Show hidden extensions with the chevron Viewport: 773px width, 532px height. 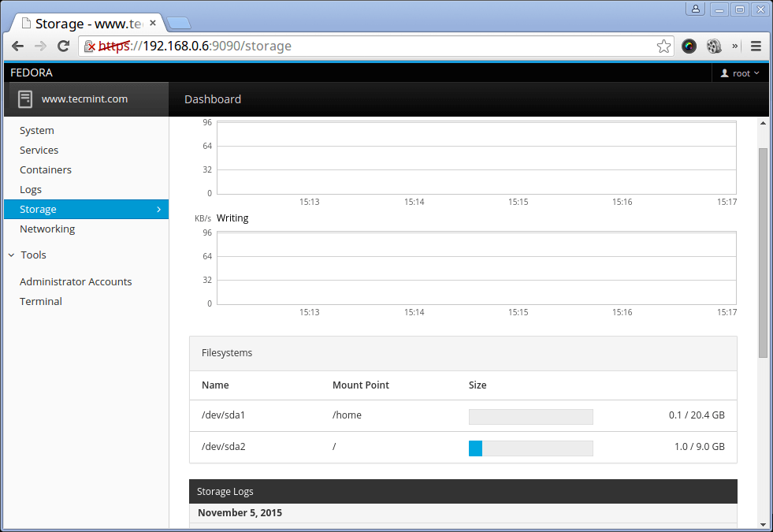736,46
